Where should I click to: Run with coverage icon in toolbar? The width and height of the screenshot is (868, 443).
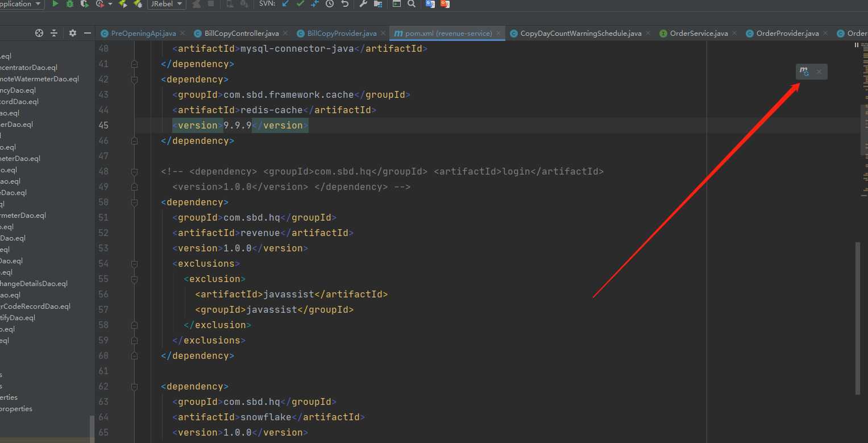click(x=85, y=4)
